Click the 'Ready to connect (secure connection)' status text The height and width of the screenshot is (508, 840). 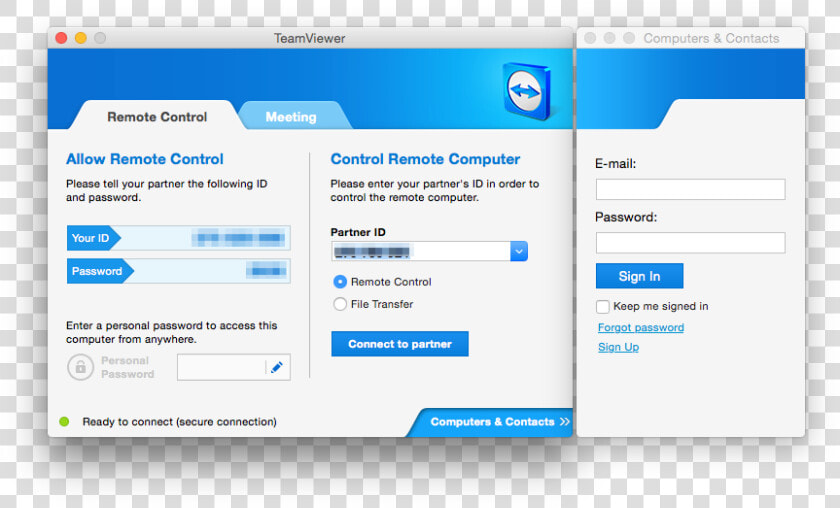click(179, 422)
